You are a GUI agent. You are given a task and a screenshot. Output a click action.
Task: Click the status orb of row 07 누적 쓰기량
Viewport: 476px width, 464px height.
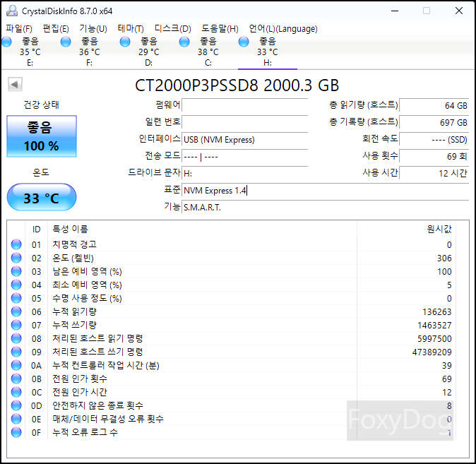pyautogui.click(x=16, y=325)
